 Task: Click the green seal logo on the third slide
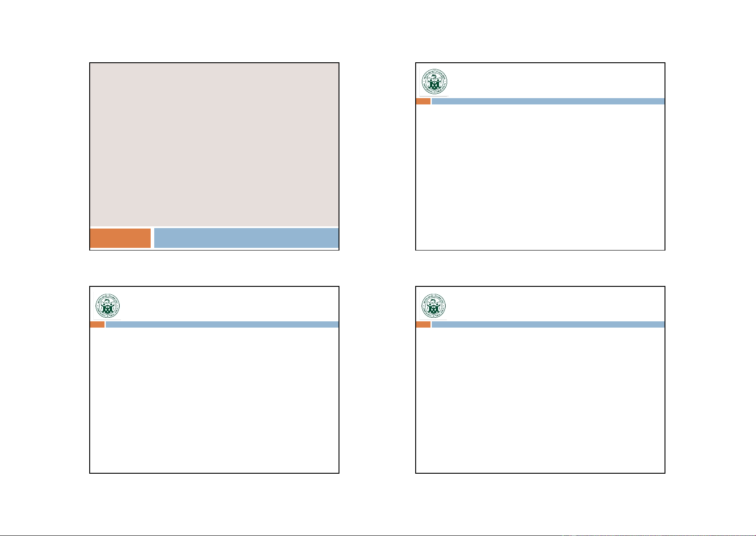pyautogui.click(x=108, y=306)
